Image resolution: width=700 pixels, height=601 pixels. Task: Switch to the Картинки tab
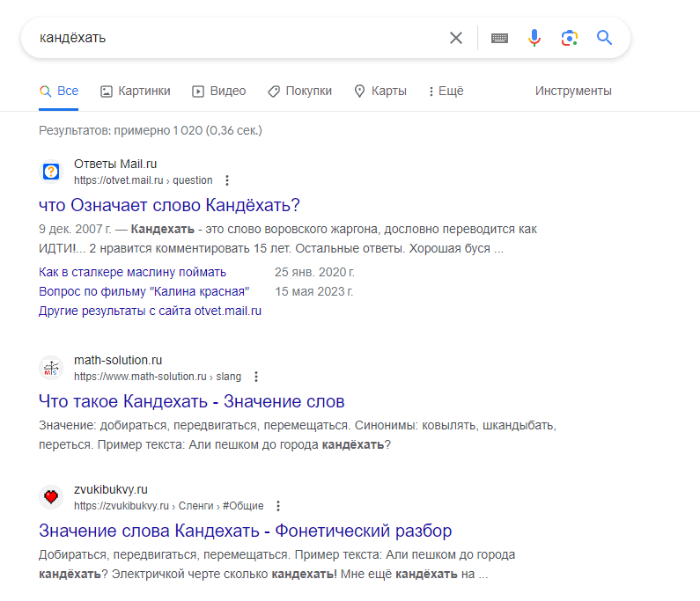pos(136,91)
